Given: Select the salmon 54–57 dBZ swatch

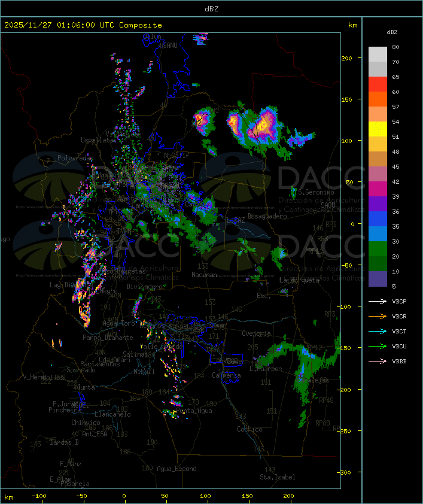Looking at the screenshot, I should pos(378,114).
